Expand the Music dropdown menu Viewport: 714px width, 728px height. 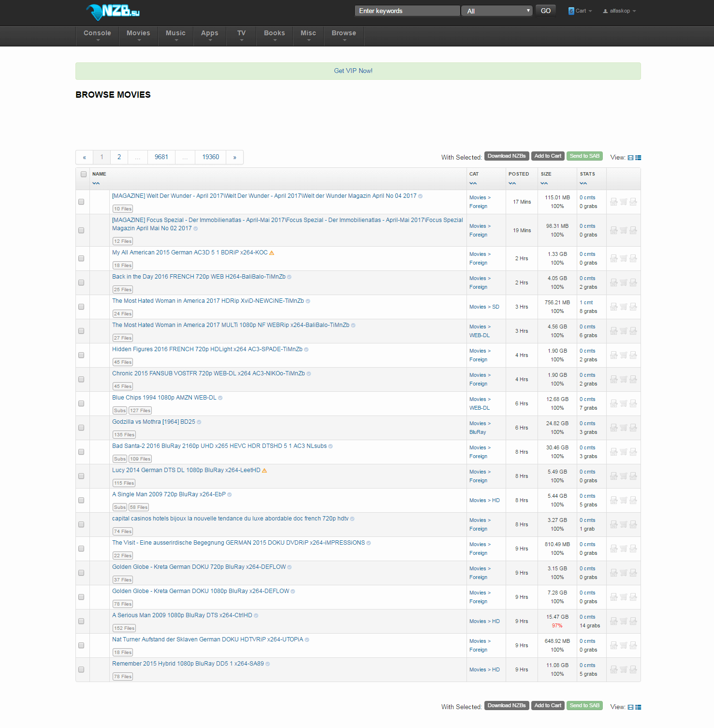pyautogui.click(x=175, y=36)
